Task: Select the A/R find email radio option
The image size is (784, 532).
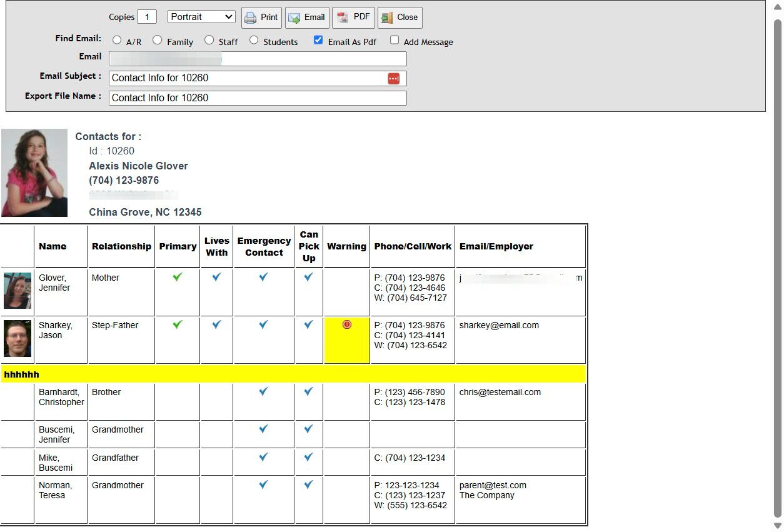Action: pyautogui.click(x=118, y=41)
